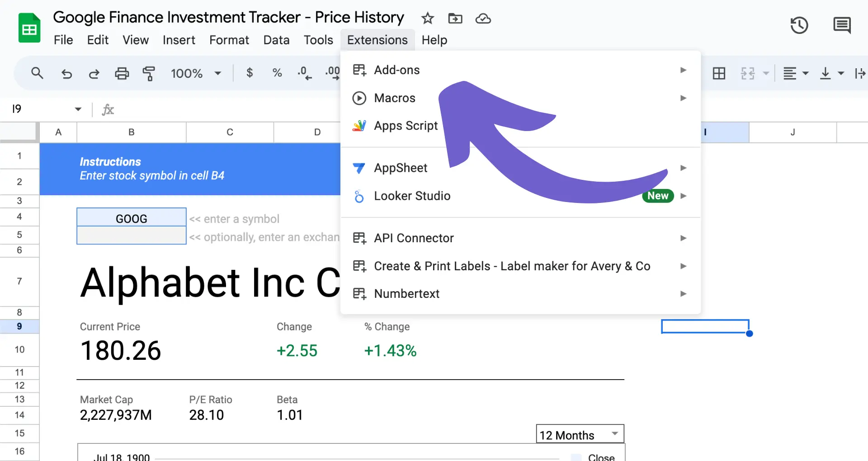The width and height of the screenshot is (868, 461).
Task: Open the 12 Months range dropdown
Action: click(580, 434)
